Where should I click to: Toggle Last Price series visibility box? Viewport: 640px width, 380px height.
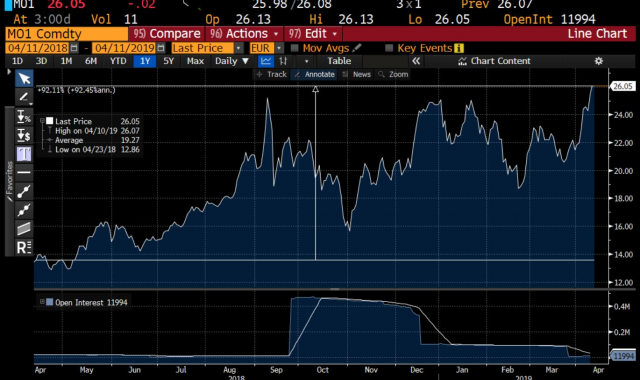[50, 121]
